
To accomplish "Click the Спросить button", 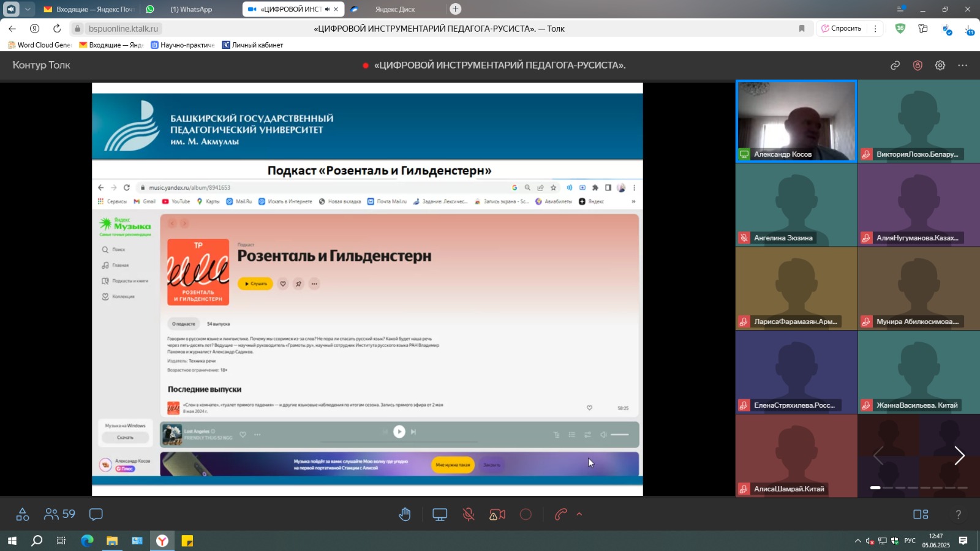I will (841, 28).
